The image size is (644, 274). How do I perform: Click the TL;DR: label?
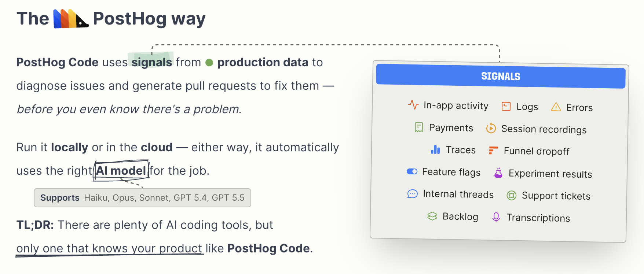tap(35, 225)
